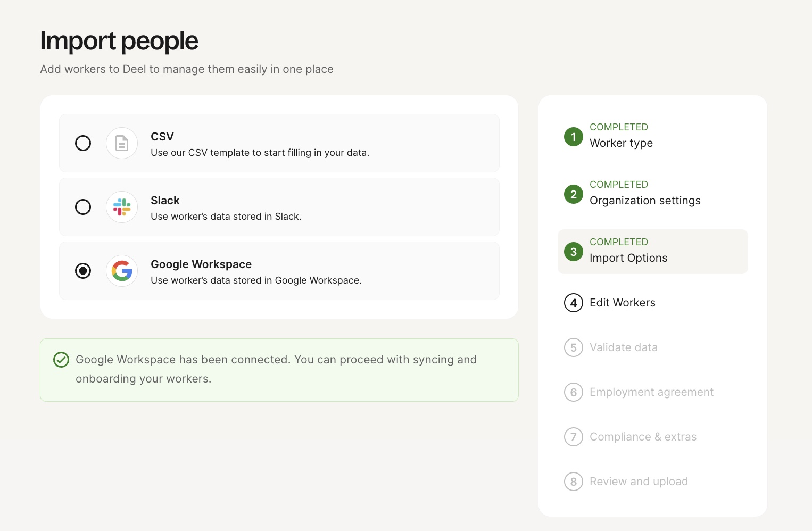Click 'Use our CSV template' description
Screen dimensions: 812x531
click(x=260, y=153)
